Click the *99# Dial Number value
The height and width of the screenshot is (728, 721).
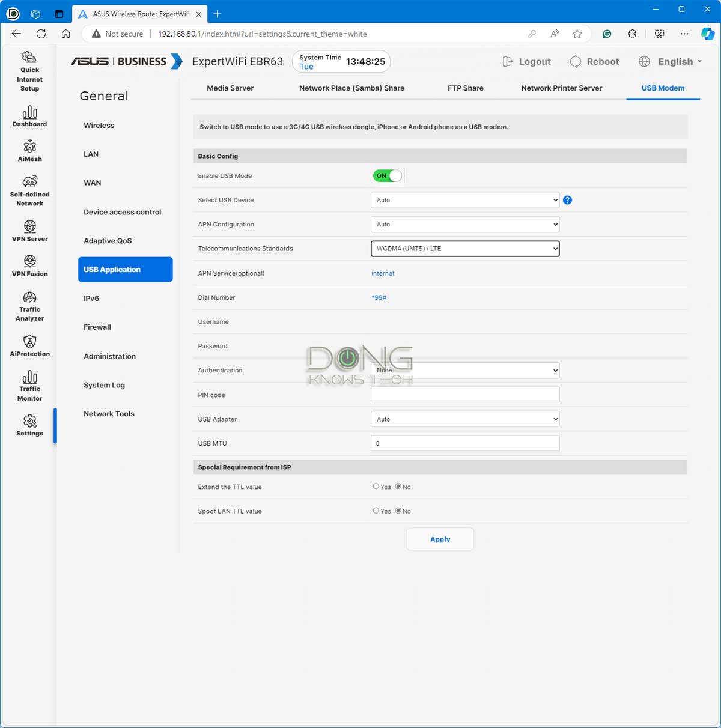tap(379, 297)
